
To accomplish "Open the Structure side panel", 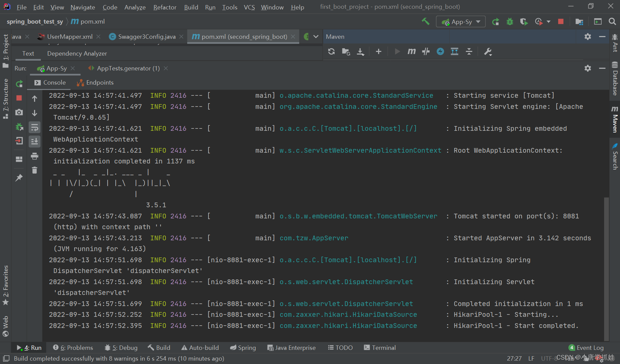I will (x=5, y=98).
